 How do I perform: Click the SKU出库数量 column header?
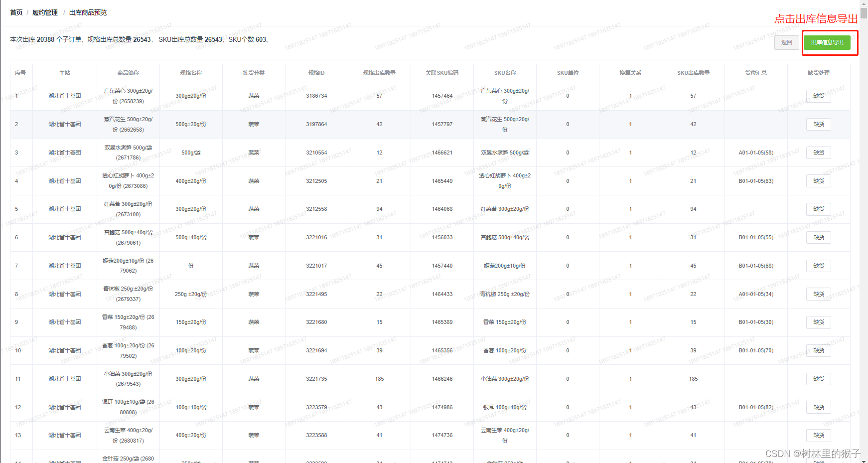693,73
